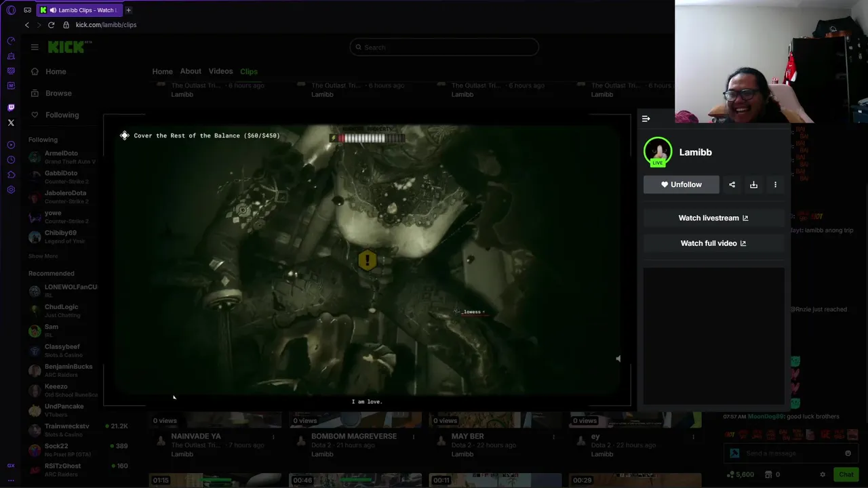Open options for NAINVADE YA clip
This screenshot has width=868, height=488.
(x=273, y=437)
